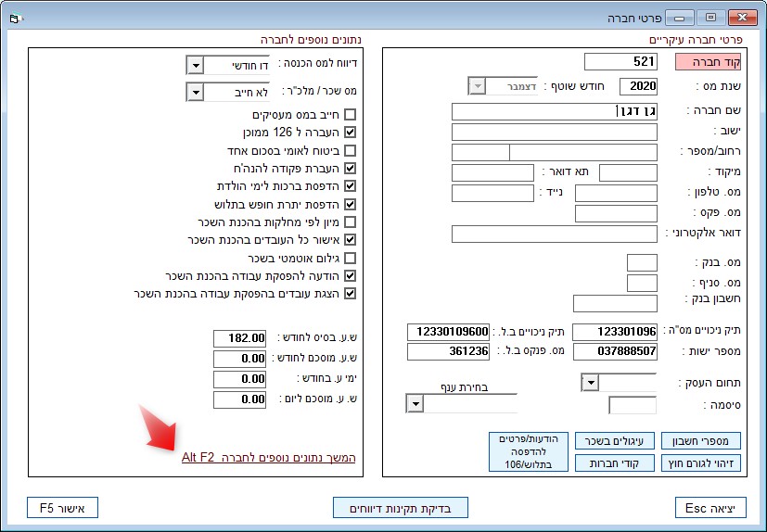Click ש.ע. מוסכם לחודש field
Viewport: 767px width, 532px height.
click(x=239, y=359)
